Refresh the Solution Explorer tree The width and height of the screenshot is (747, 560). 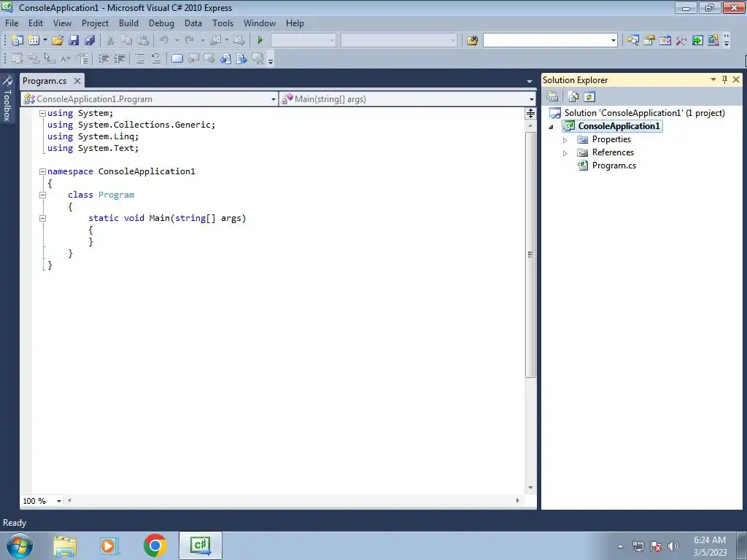tap(589, 97)
